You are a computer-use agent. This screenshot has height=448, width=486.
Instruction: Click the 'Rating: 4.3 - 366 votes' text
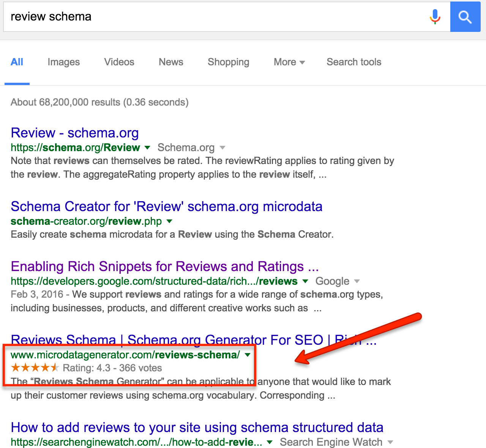coord(112,368)
